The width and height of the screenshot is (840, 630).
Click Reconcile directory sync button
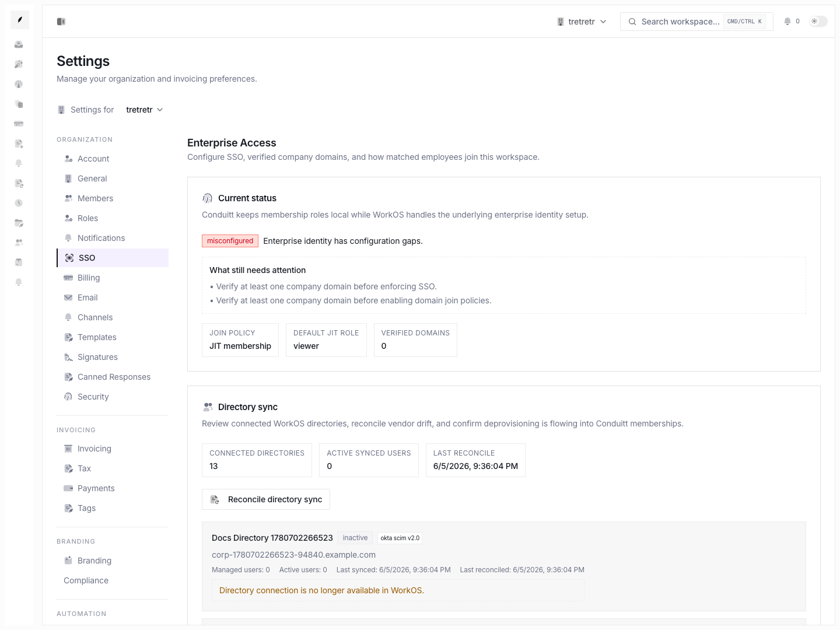tap(266, 499)
